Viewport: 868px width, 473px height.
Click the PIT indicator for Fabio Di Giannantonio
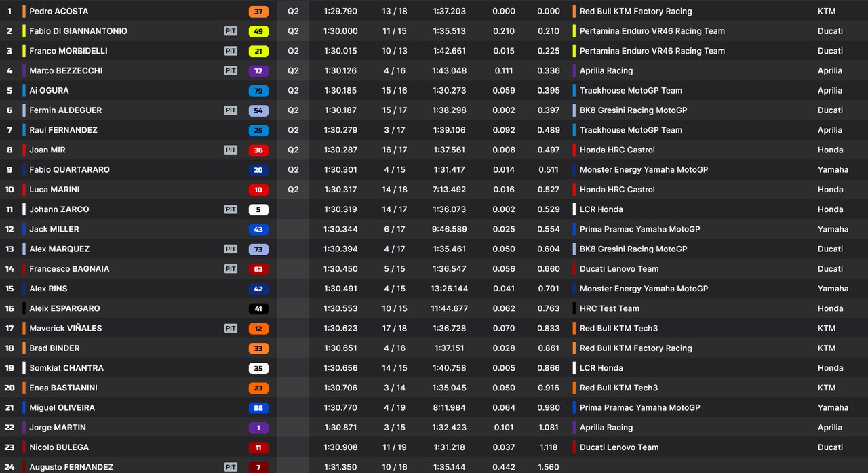tap(231, 31)
